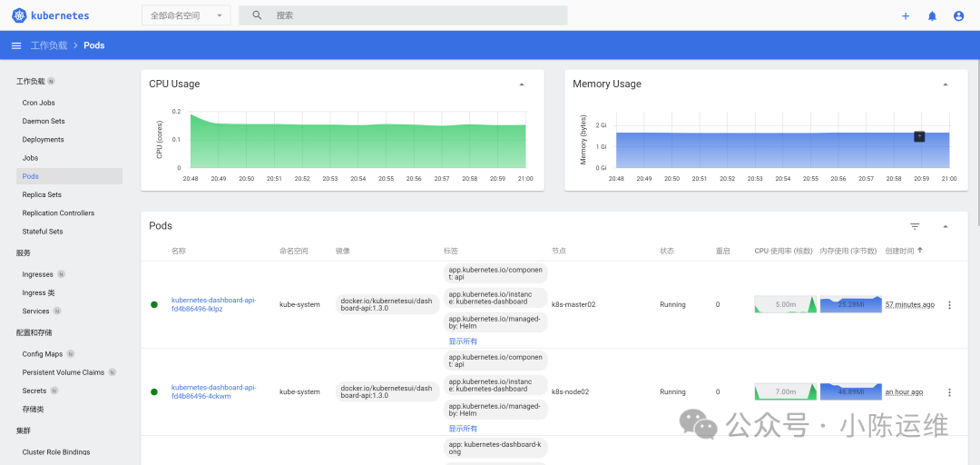Open the notifications bell

(x=932, y=16)
